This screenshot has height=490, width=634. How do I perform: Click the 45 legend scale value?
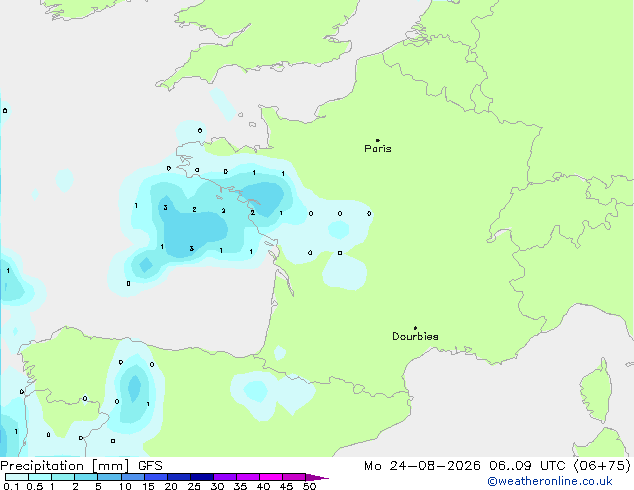point(287,486)
